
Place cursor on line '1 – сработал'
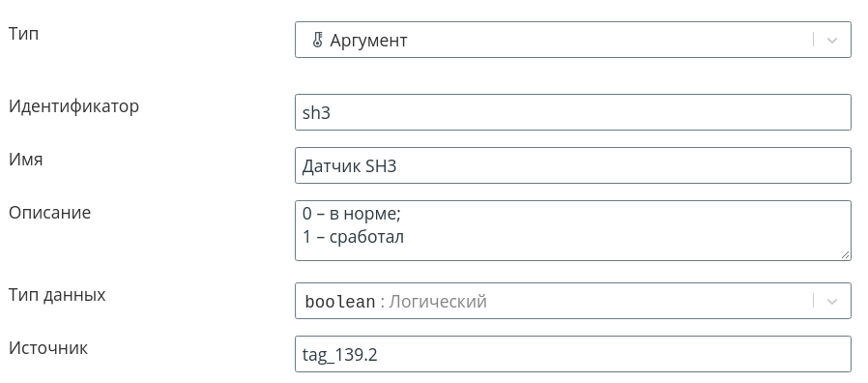(353, 237)
